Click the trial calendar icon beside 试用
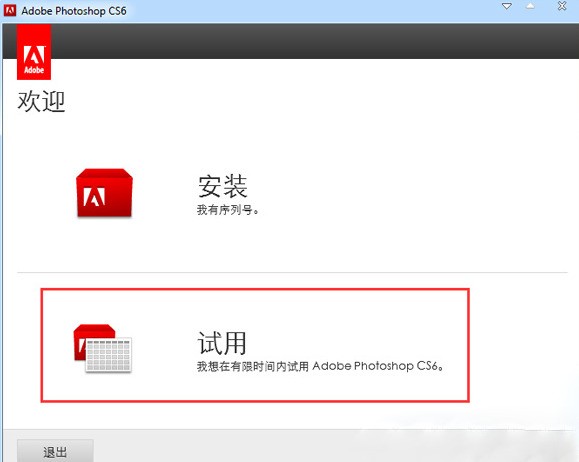Viewport: 579px width, 462px height. click(x=103, y=348)
